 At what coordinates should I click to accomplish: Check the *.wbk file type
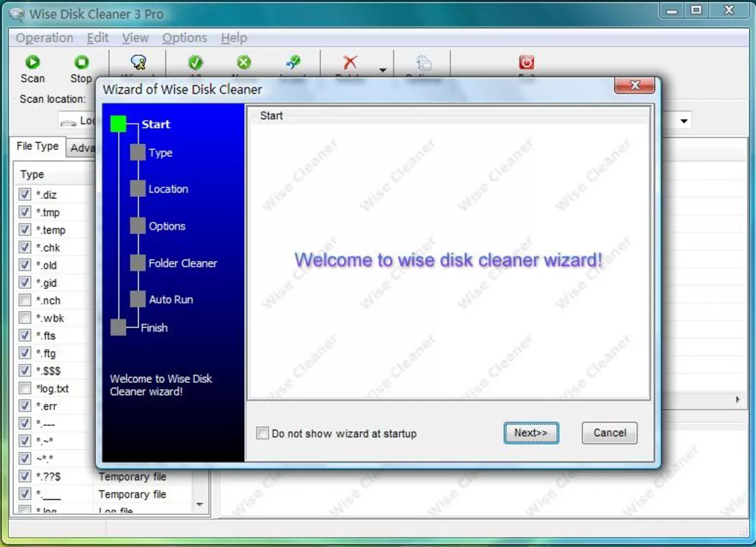pyautogui.click(x=25, y=318)
